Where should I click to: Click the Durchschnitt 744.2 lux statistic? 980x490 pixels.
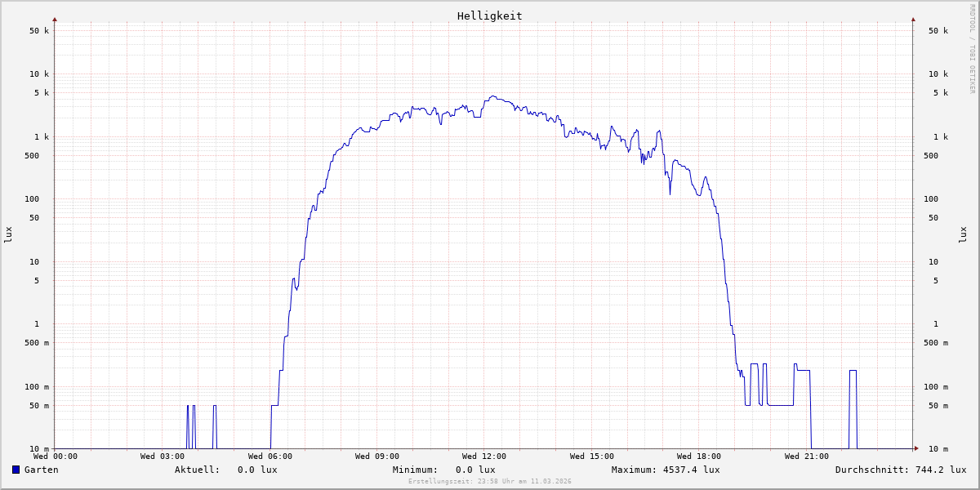900,470
